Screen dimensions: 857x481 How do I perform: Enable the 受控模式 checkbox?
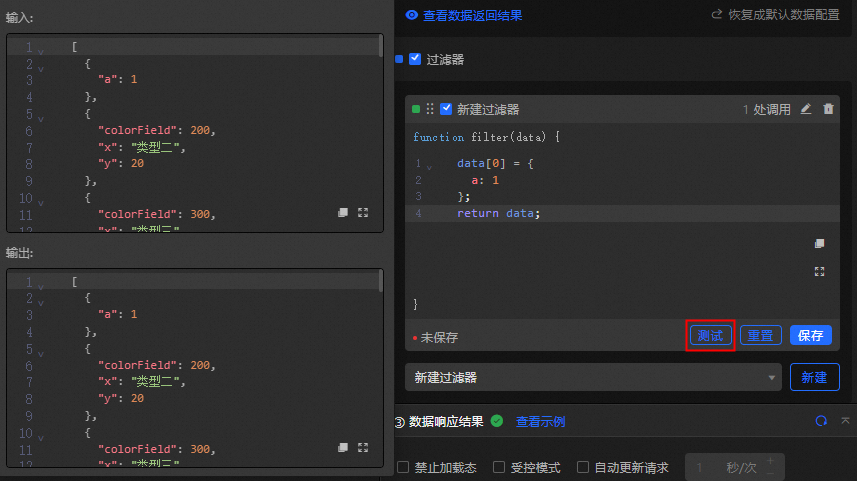[498, 467]
